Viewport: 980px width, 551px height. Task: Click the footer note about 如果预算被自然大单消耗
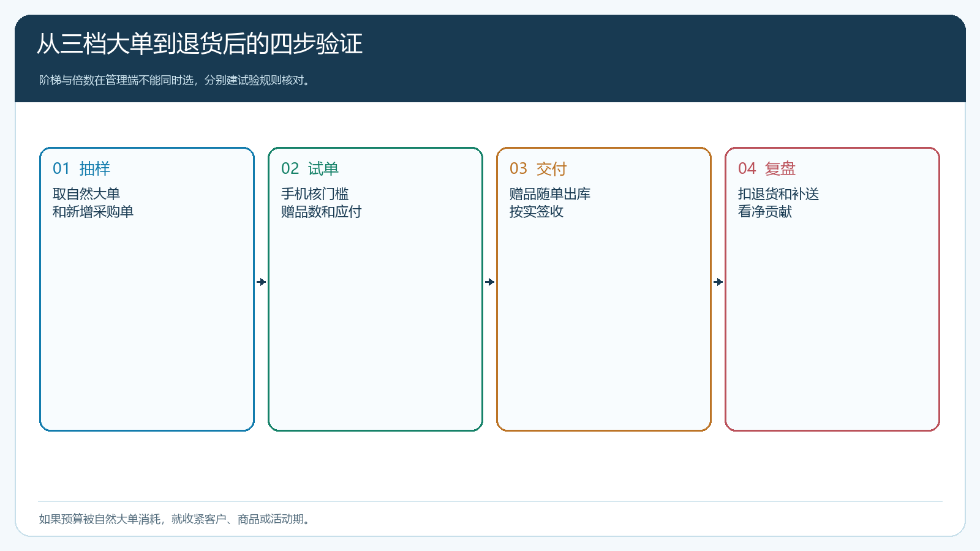(176, 519)
